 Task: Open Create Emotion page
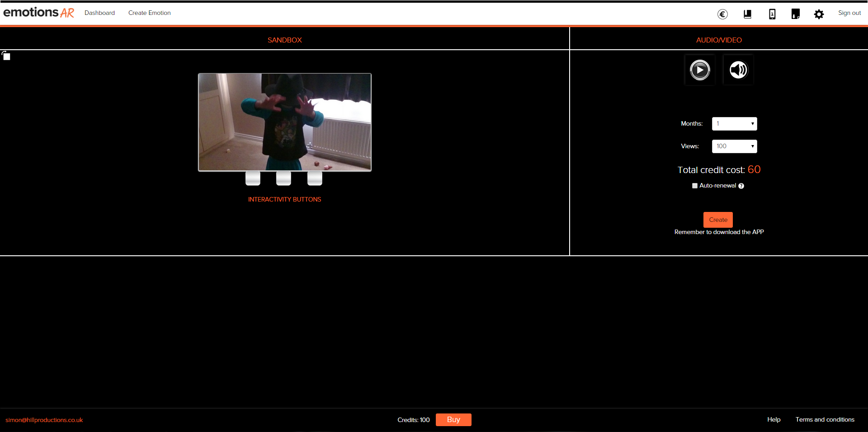point(150,13)
